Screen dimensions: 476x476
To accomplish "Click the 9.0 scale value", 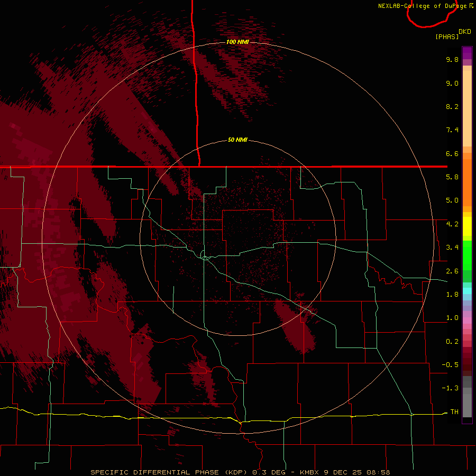I will coord(452,83).
